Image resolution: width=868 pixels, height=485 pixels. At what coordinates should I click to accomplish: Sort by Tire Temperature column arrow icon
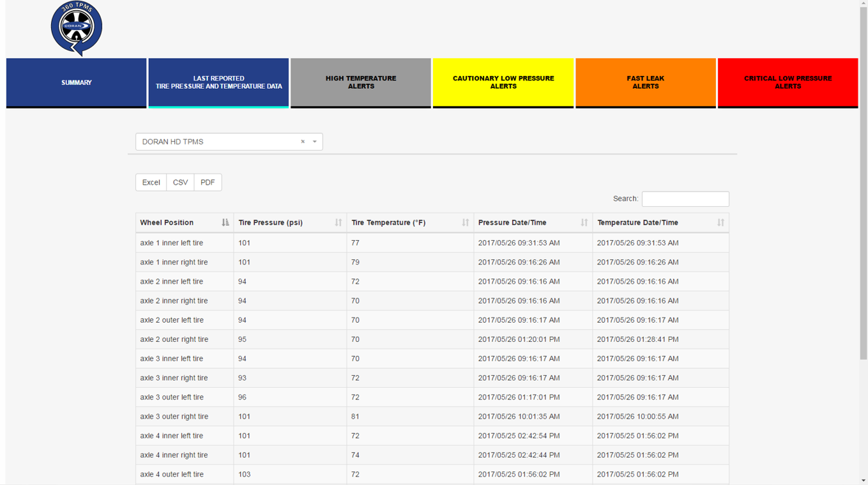click(x=465, y=222)
